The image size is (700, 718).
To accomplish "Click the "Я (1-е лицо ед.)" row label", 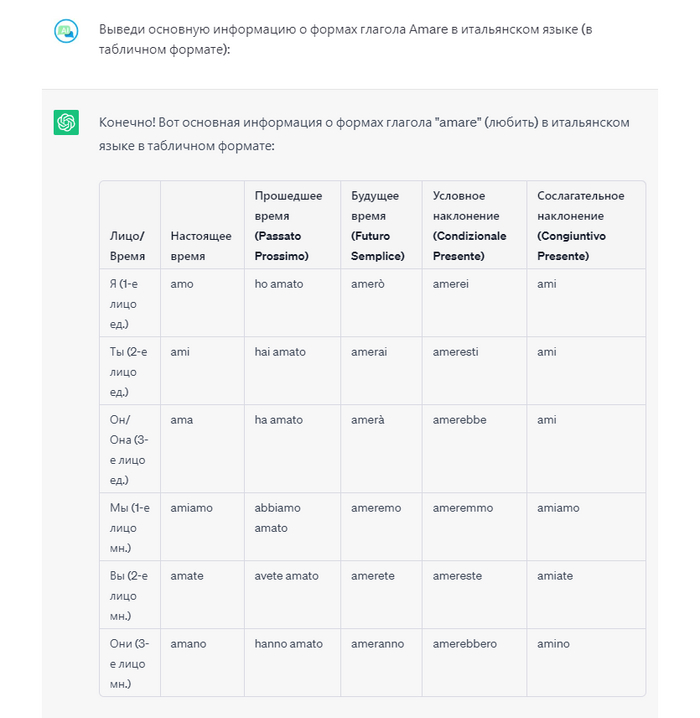I will (128, 304).
